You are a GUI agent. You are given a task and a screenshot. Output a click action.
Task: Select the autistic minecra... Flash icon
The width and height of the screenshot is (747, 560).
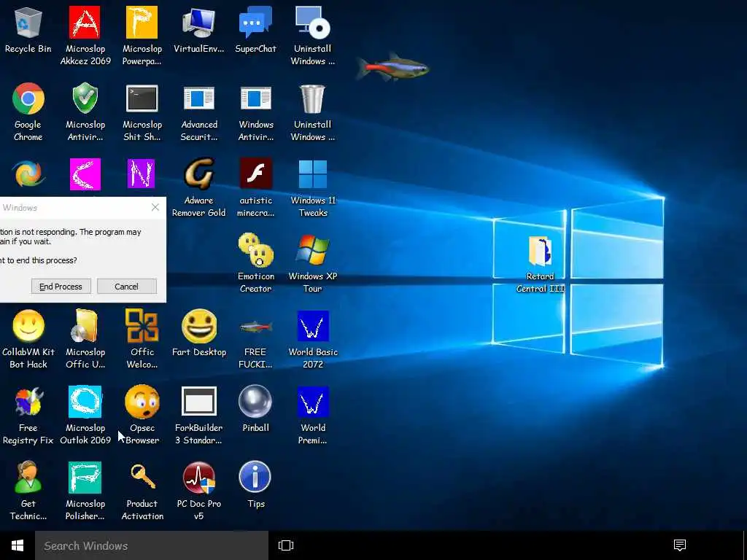coord(255,174)
